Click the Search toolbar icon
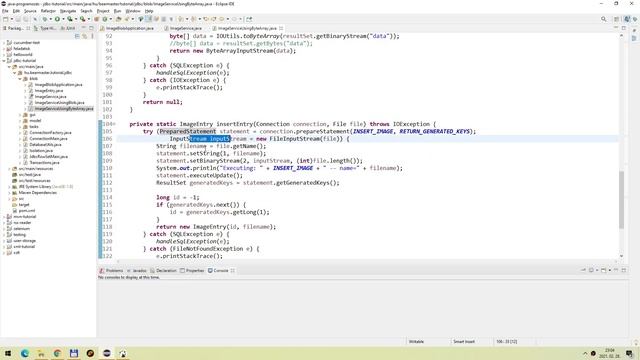The image size is (640, 360). pos(127,19)
